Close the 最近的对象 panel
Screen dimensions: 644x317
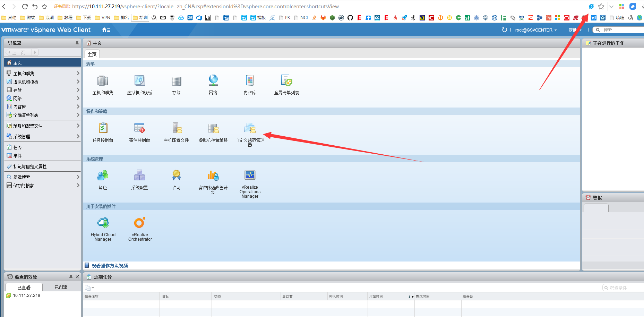coord(77,277)
